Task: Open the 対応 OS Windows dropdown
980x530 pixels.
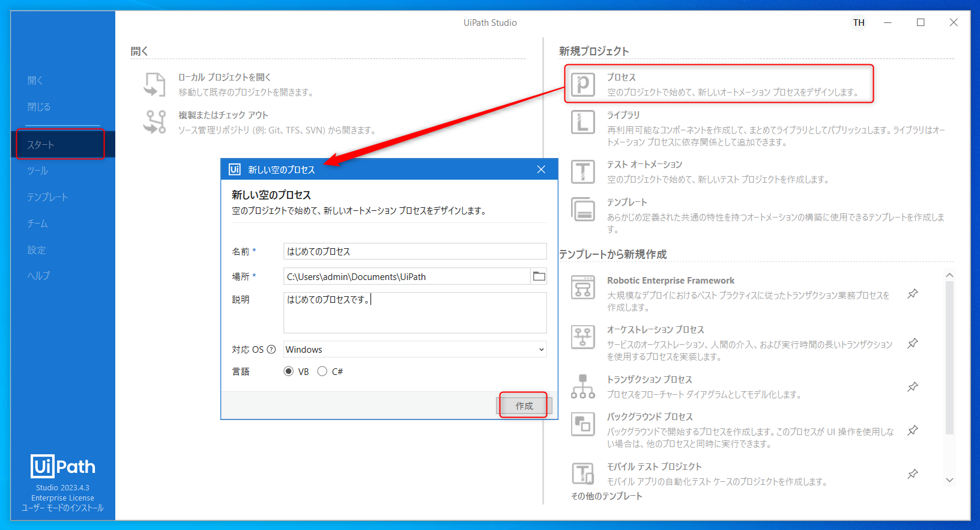Action: 415,349
